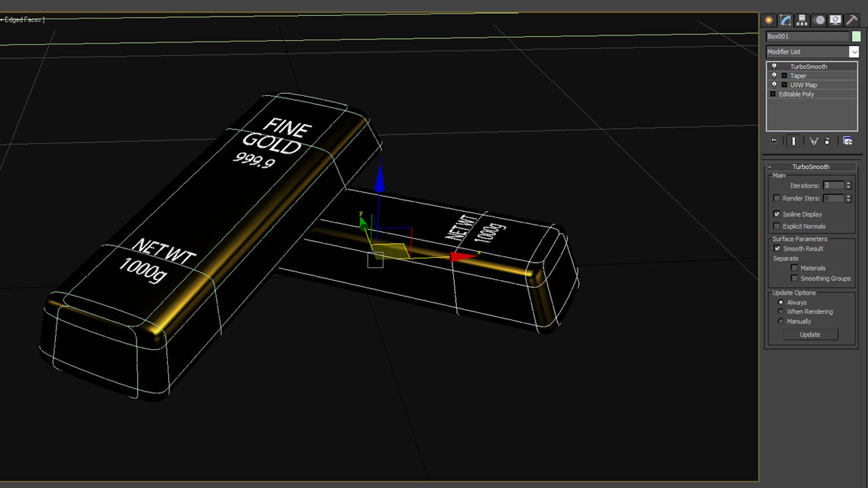Click Make Unique icon under the stack
Screen dimensions: 868x488
(x=813, y=141)
